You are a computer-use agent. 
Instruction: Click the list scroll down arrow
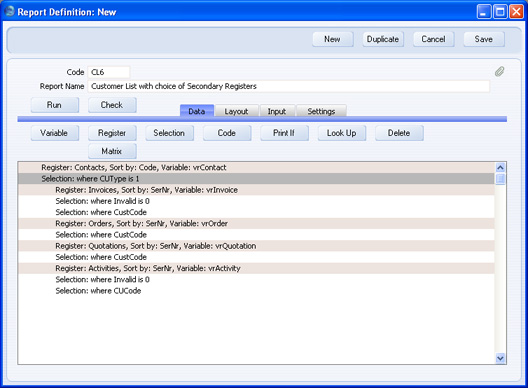click(500, 358)
